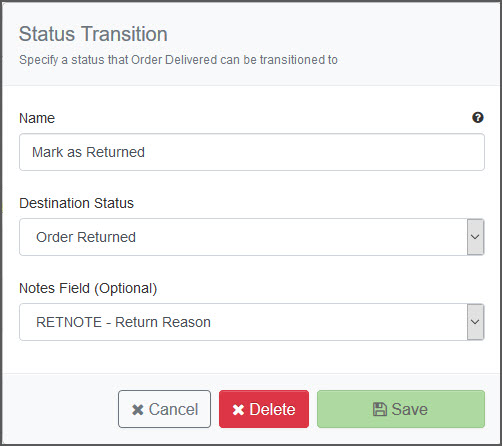The height and width of the screenshot is (446, 502).
Task: Select the Order Returned value text
Action: click(x=86, y=237)
